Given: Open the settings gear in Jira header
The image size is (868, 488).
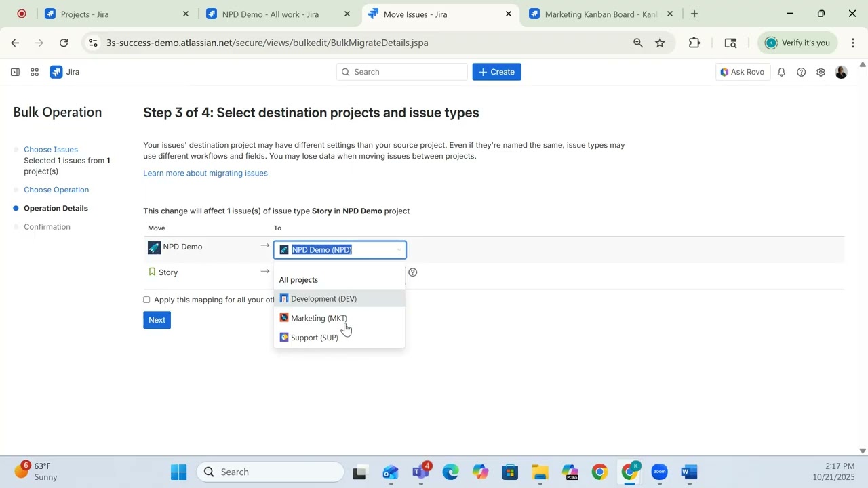Looking at the screenshot, I should (x=821, y=72).
